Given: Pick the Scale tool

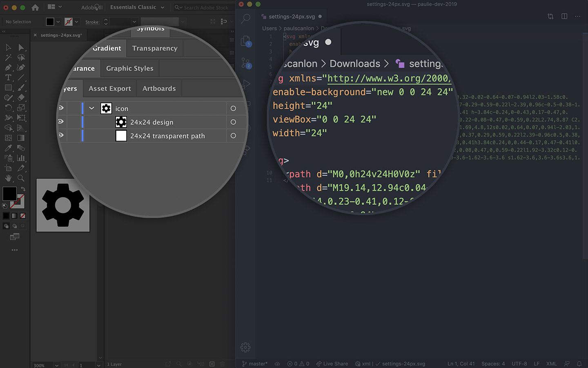Looking at the screenshot, I should point(21,108).
